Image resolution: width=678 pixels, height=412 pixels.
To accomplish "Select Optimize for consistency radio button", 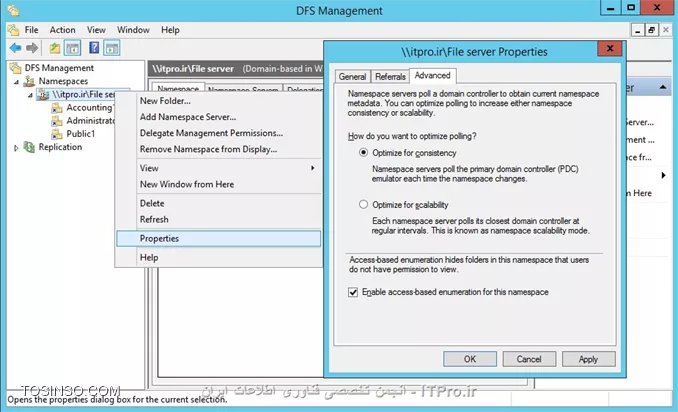I will [x=364, y=153].
